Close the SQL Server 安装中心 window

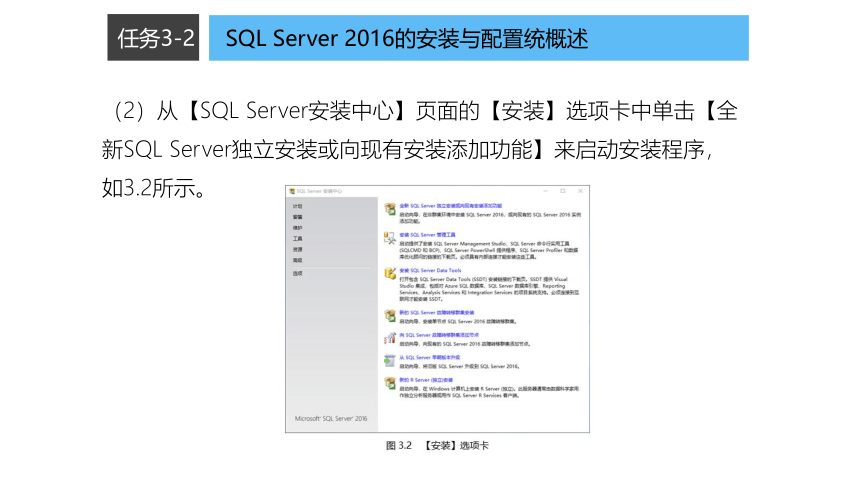[x=580, y=191]
